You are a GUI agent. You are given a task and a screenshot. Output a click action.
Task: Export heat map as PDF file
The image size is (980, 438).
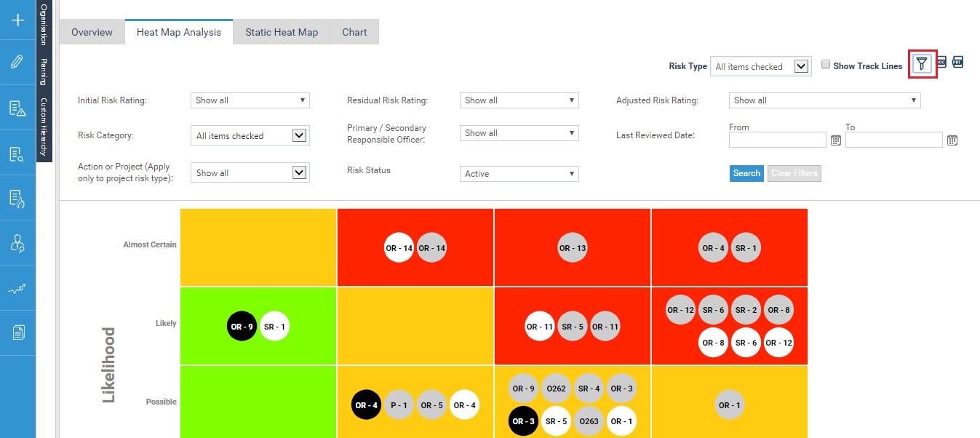point(957,63)
